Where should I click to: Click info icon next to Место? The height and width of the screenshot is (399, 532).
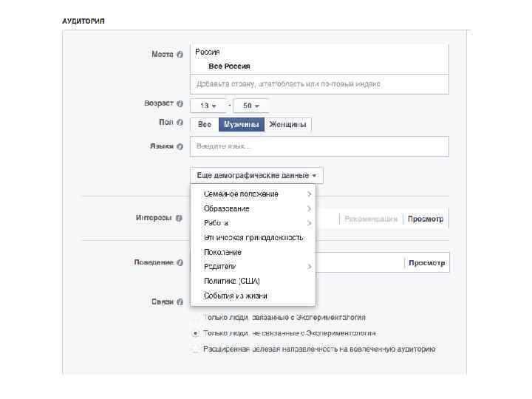click(180, 55)
